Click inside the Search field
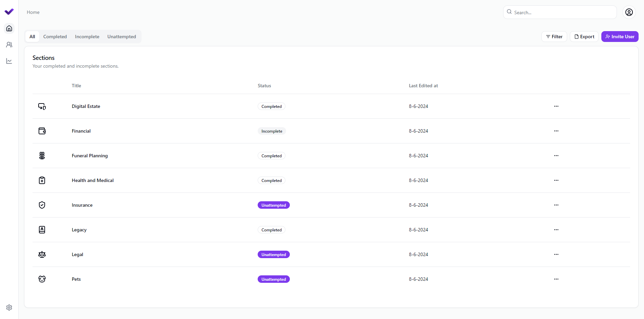 coord(560,12)
